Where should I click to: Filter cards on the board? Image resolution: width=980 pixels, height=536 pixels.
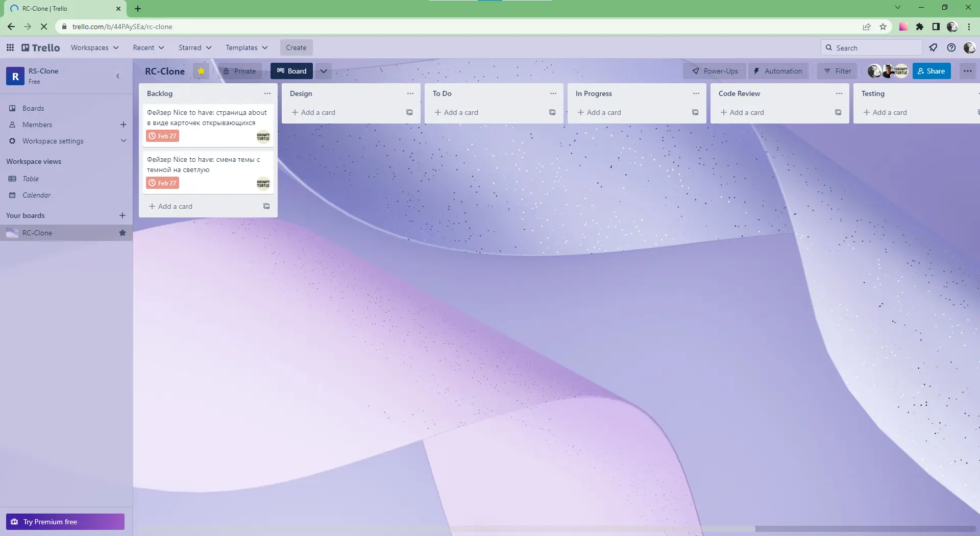[x=837, y=71]
